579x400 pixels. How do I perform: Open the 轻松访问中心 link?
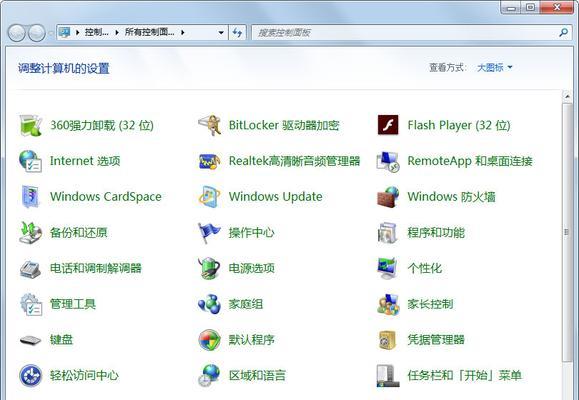pyautogui.click(x=84, y=375)
